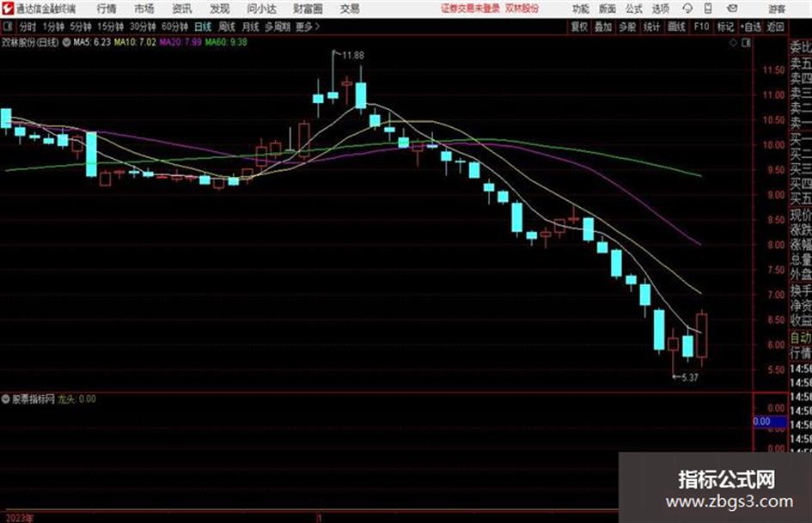The width and height of the screenshot is (812, 523).
Task: Open the 版面 menu
Action: pyautogui.click(x=607, y=9)
